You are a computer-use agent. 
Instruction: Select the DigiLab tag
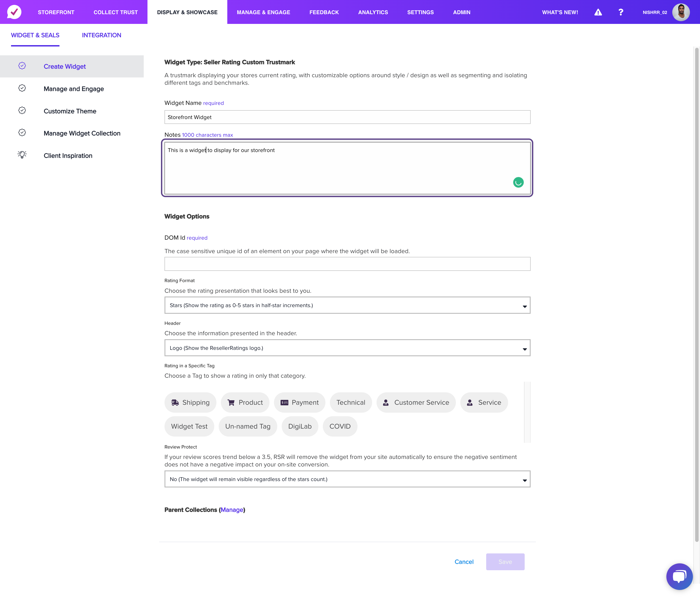[300, 426]
